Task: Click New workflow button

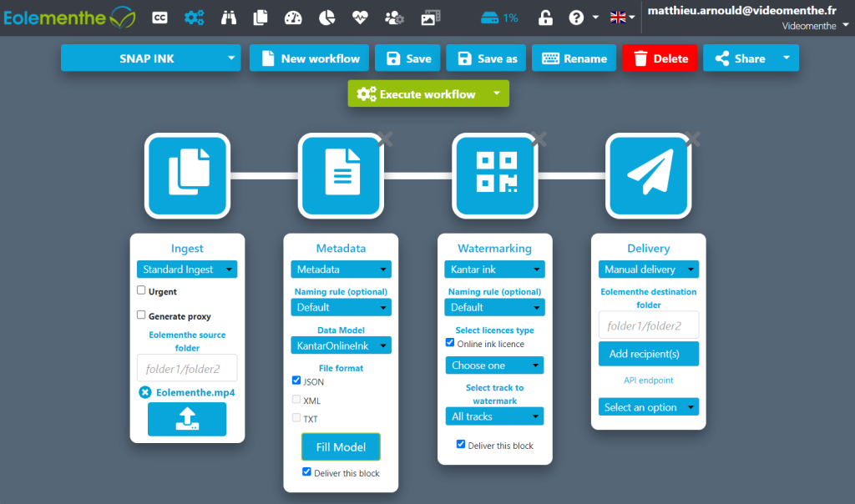Action: tap(309, 58)
